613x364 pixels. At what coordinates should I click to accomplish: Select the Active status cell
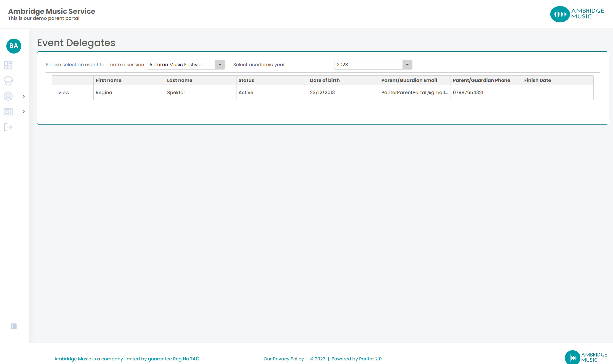tap(272, 92)
